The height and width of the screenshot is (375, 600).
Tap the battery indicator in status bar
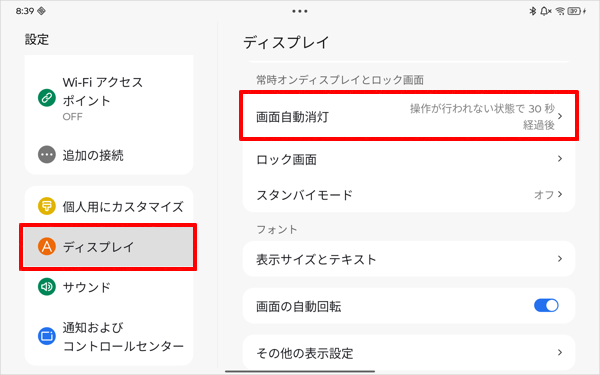576,11
